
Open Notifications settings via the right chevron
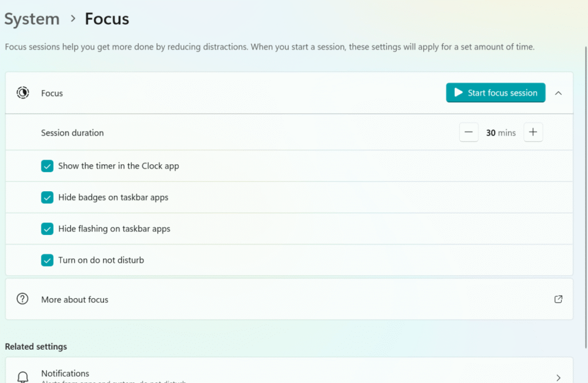(558, 376)
